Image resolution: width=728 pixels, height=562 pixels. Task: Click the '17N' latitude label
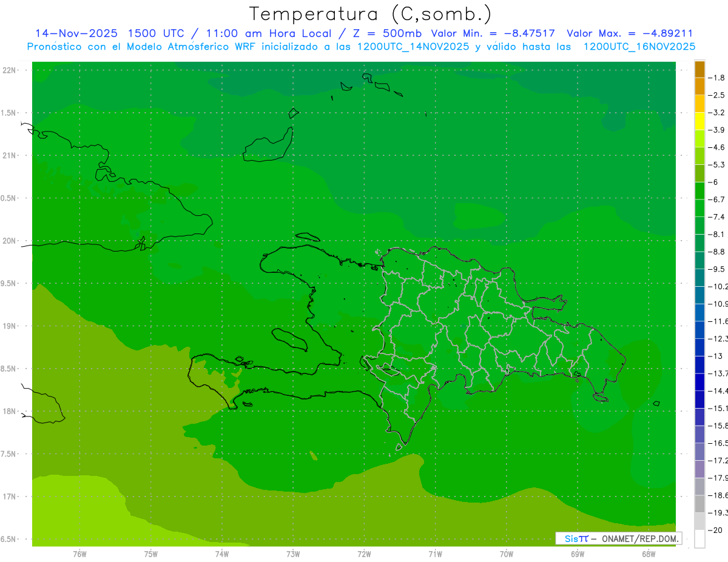10,497
